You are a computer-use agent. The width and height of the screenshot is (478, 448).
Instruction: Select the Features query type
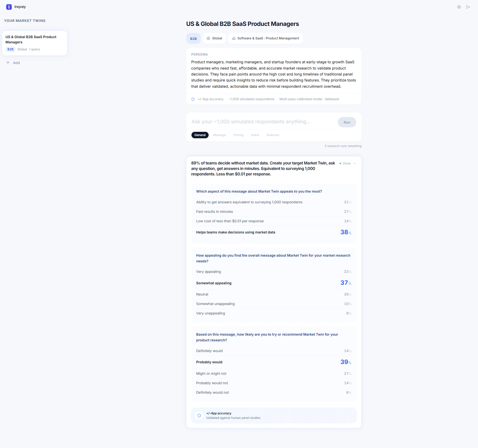click(x=273, y=135)
